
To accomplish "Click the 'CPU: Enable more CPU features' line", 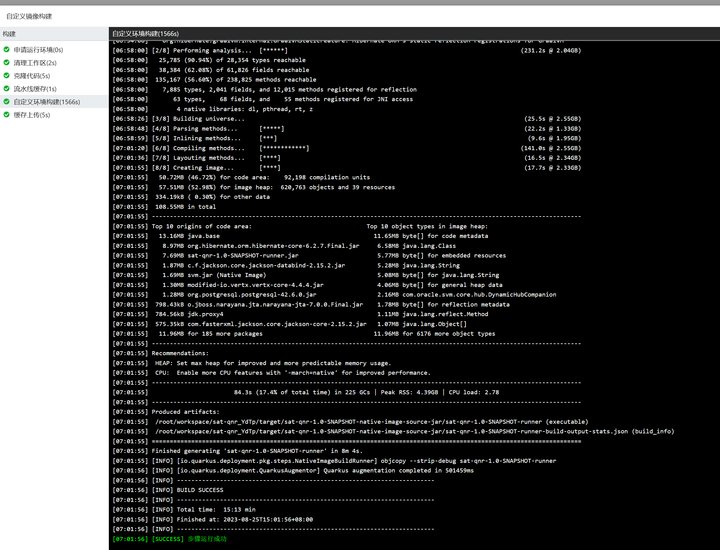I will (x=271, y=373).
